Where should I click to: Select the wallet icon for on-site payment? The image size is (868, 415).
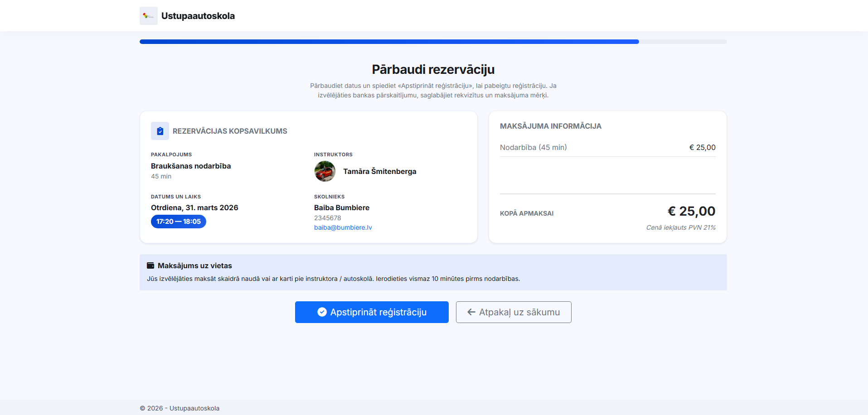click(150, 265)
